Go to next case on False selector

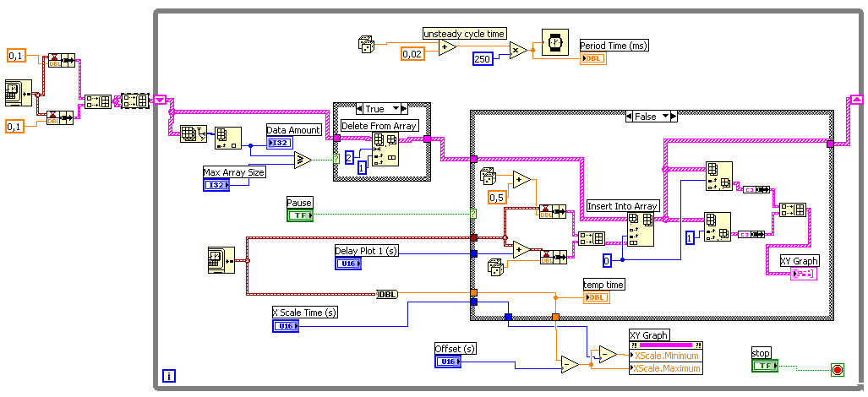[674, 117]
